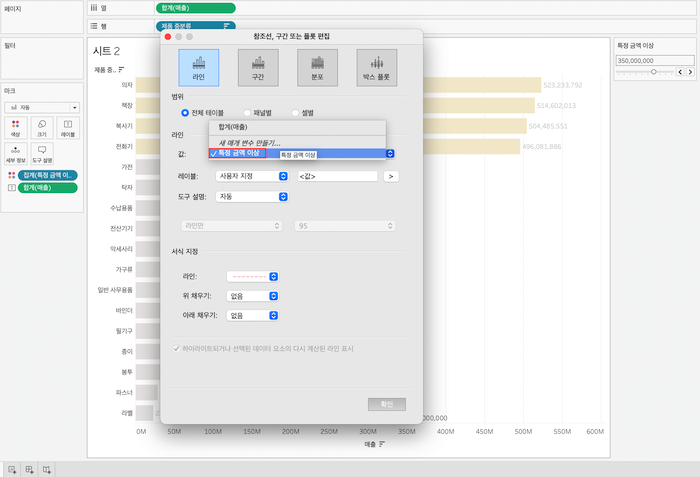Adjust the 특정 금액 이상 slider handle
The height and width of the screenshot is (477, 700).
(x=654, y=71)
